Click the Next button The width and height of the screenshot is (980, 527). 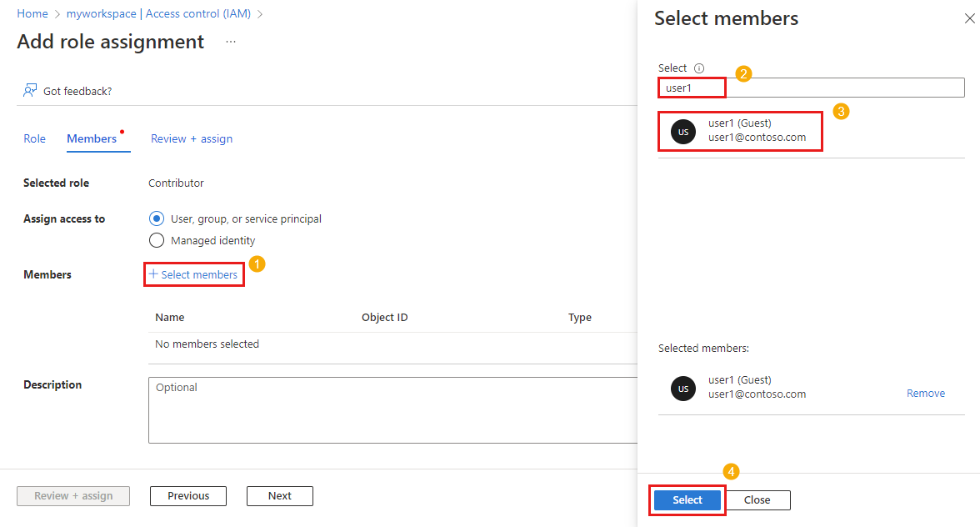[x=280, y=496]
